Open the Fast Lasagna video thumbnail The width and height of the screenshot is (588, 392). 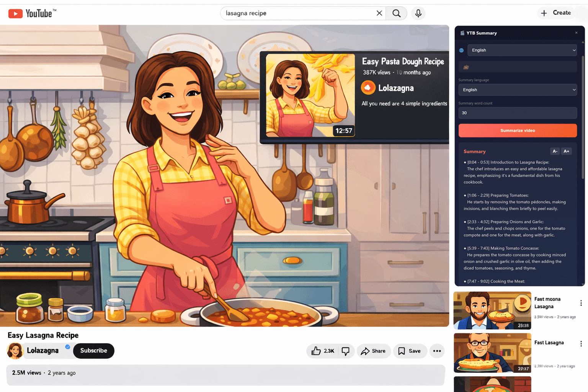pos(492,353)
